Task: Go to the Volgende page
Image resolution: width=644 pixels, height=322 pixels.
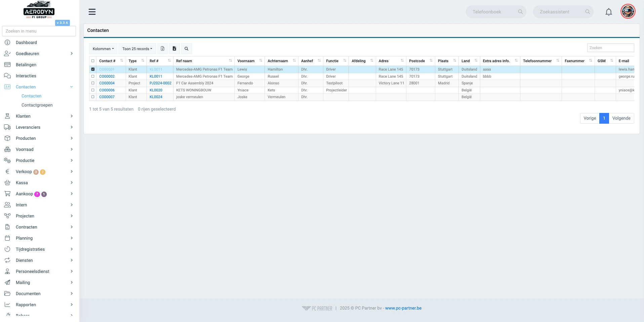Action: pos(621,118)
